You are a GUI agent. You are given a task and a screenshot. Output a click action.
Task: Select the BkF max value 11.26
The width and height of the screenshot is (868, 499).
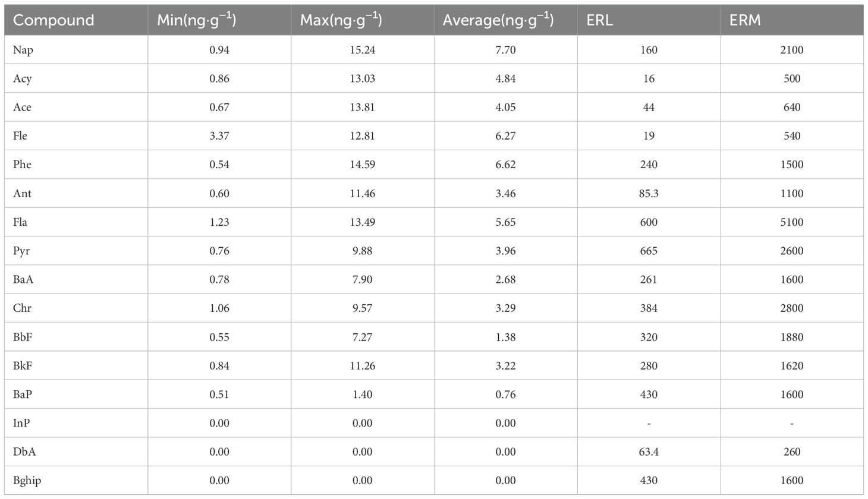coord(362,366)
